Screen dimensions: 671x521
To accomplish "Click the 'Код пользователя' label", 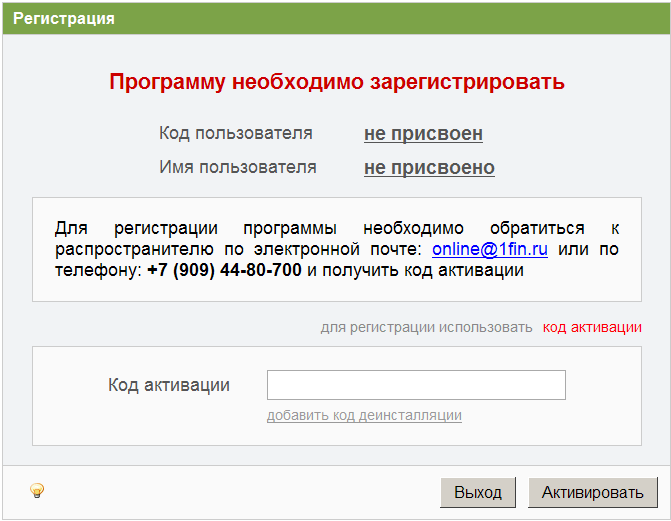I will 236,133.
